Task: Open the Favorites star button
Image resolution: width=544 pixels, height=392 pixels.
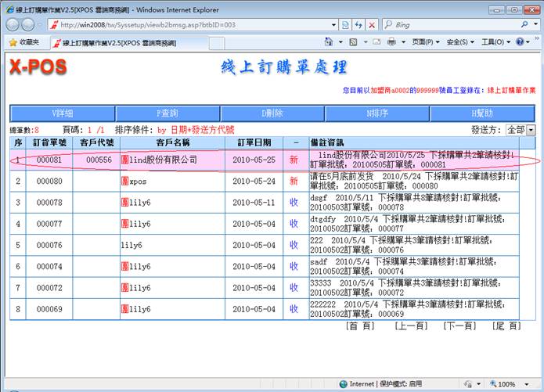Action: tap(26, 42)
